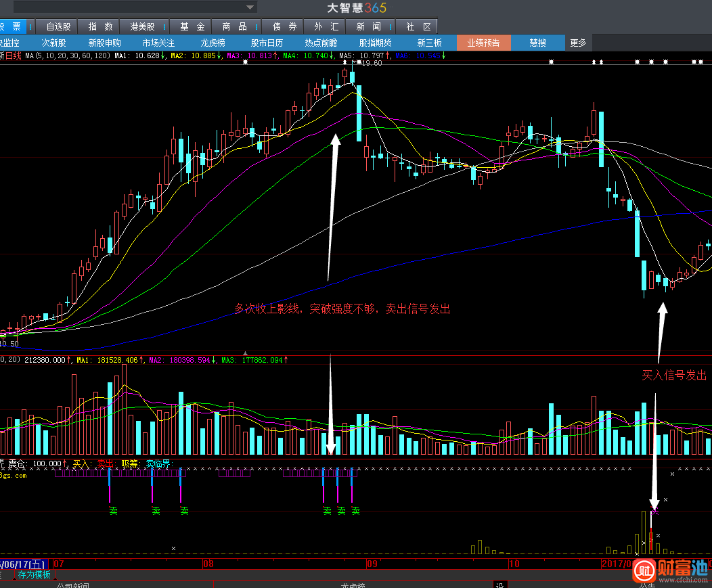This screenshot has height=588, width=712.
Task: Expand the dotted submenu next to 商品
Action: click(x=257, y=27)
